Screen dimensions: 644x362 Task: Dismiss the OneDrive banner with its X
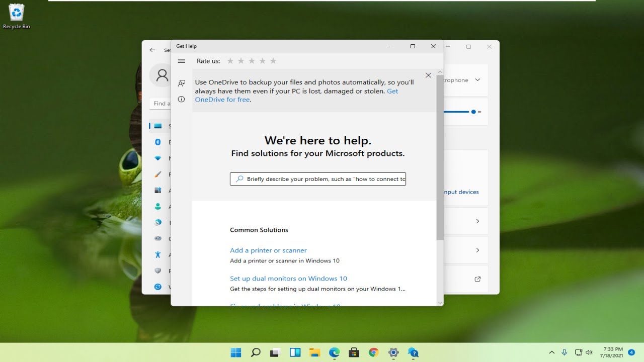[x=428, y=75]
